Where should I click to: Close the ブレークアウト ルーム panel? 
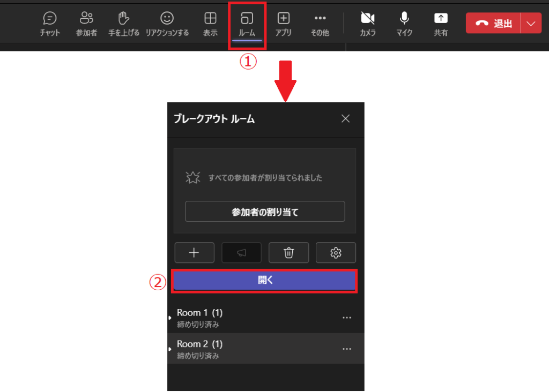click(x=346, y=119)
